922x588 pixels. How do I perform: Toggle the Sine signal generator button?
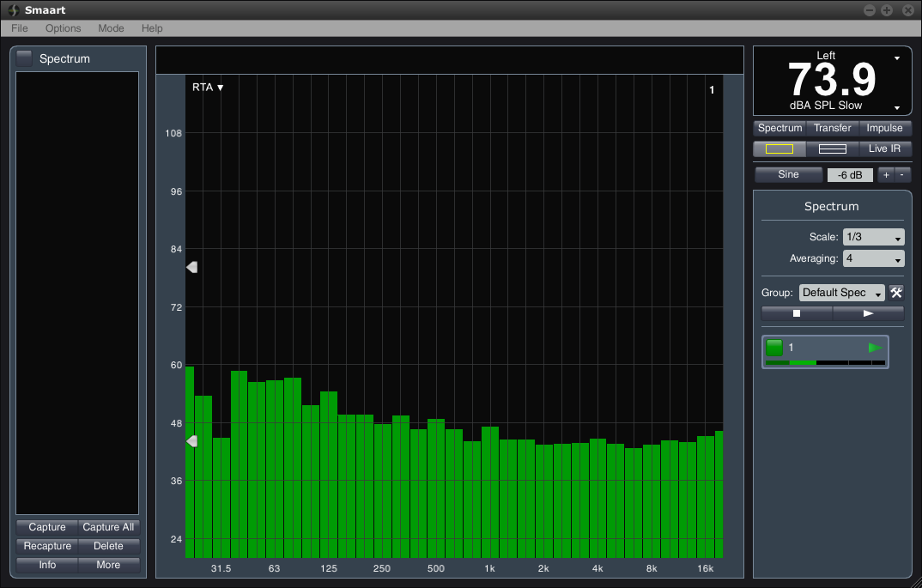click(788, 174)
